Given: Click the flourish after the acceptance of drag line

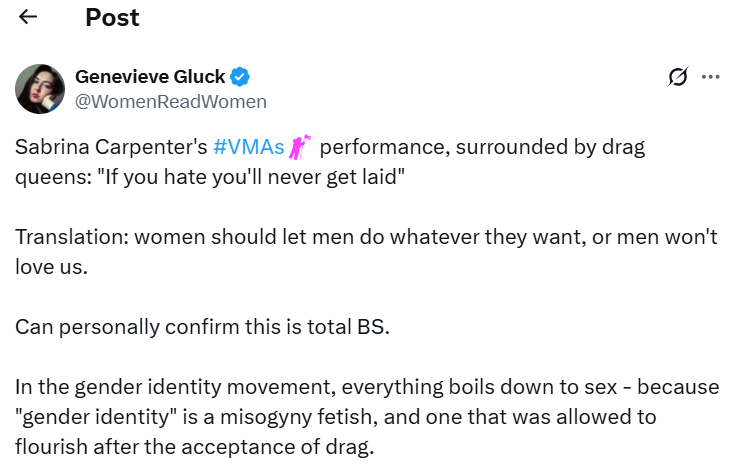Looking at the screenshot, I should click(x=195, y=447).
